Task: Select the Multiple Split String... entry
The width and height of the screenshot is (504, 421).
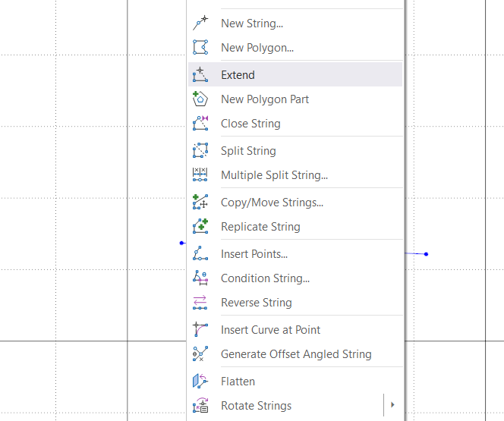Action: coord(274,175)
